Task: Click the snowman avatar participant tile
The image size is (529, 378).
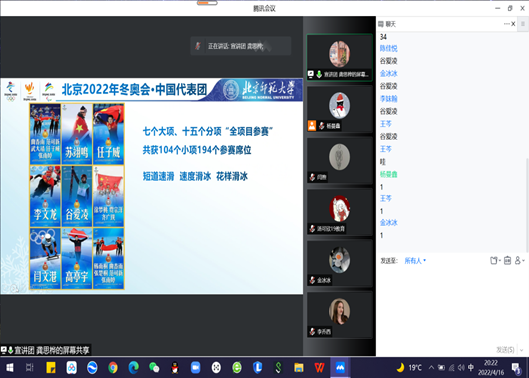Action: (x=339, y=109)
